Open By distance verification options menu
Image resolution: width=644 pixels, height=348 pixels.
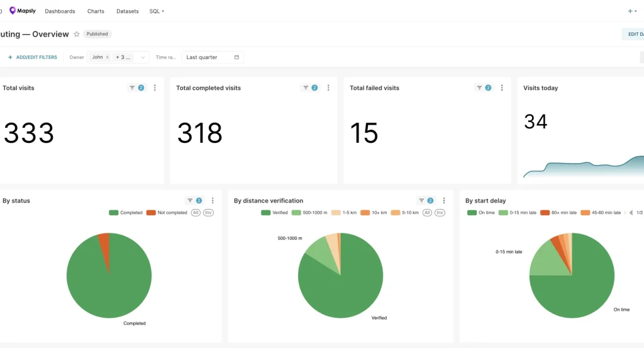click(444, 201)
